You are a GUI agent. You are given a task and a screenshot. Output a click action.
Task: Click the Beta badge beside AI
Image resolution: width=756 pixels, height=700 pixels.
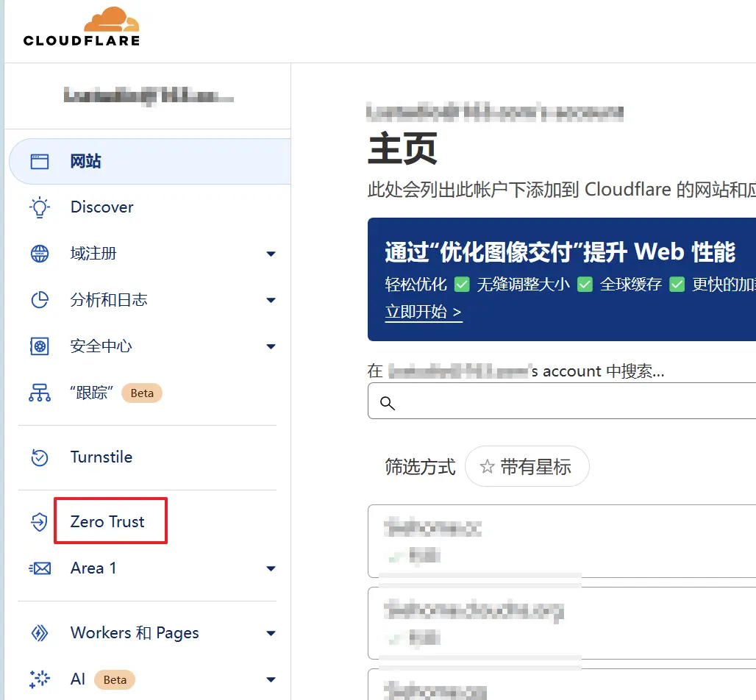(x=115, y=679)
